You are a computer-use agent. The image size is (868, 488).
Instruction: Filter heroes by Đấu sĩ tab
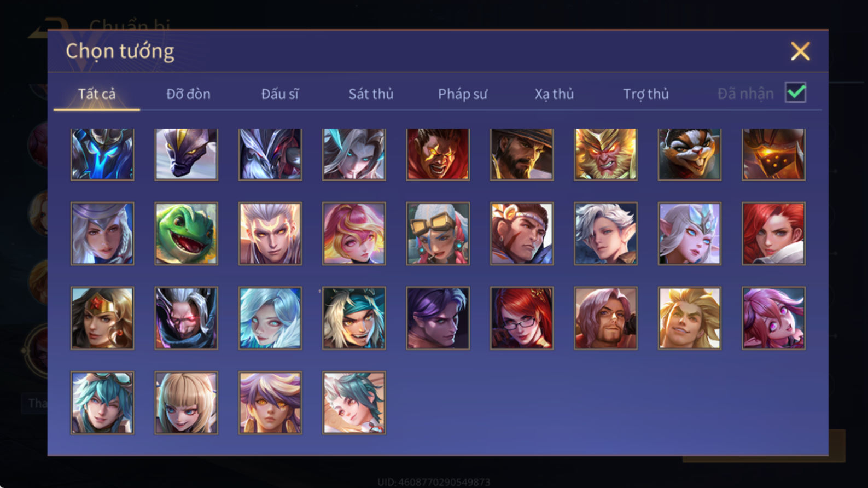point(279,94)
